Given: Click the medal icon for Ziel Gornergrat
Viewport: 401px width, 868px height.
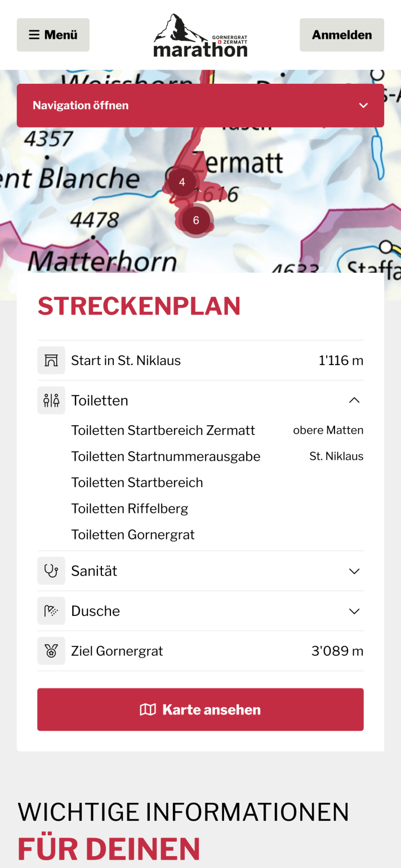Looking at the screenshot, I should [51, 651].
